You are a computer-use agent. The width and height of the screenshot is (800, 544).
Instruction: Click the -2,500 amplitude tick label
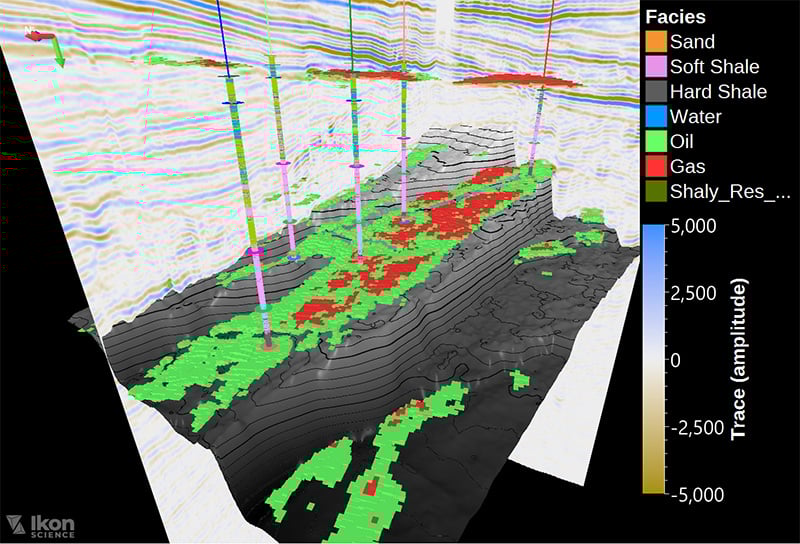694,427
